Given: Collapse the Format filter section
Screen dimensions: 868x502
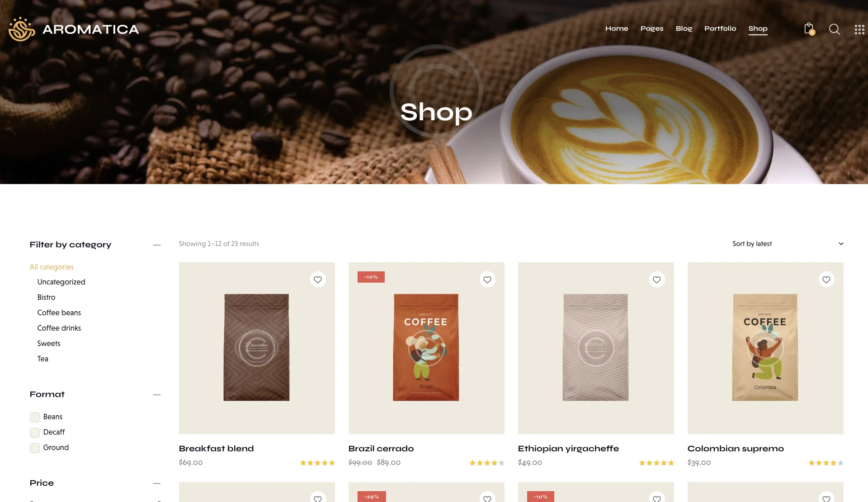Looking at the screenshot, I should [157, 395].
